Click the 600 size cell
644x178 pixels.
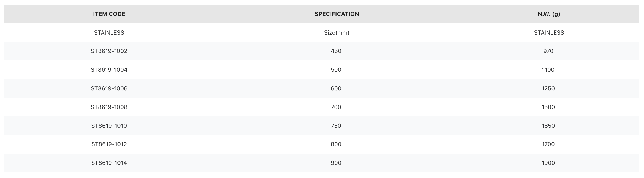[336, 88]
